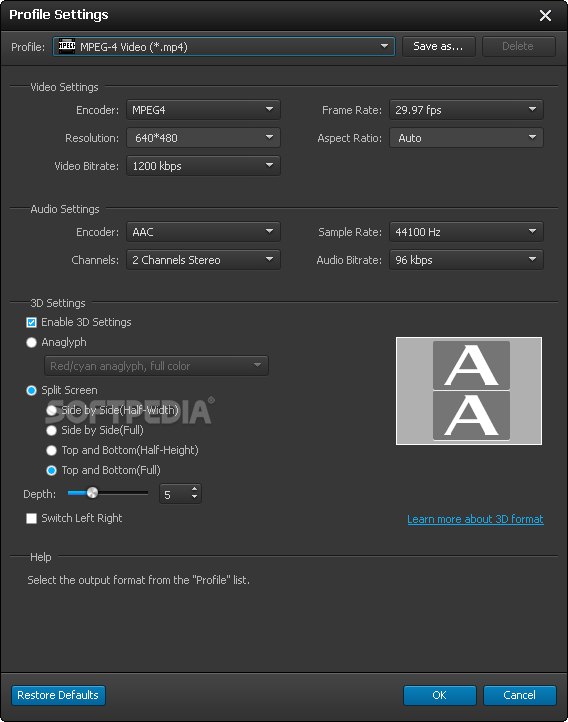Click the help text 'Select the output format from the "Profile" list.'
Viewport: 568px width, 722px height.
(139, 580)
